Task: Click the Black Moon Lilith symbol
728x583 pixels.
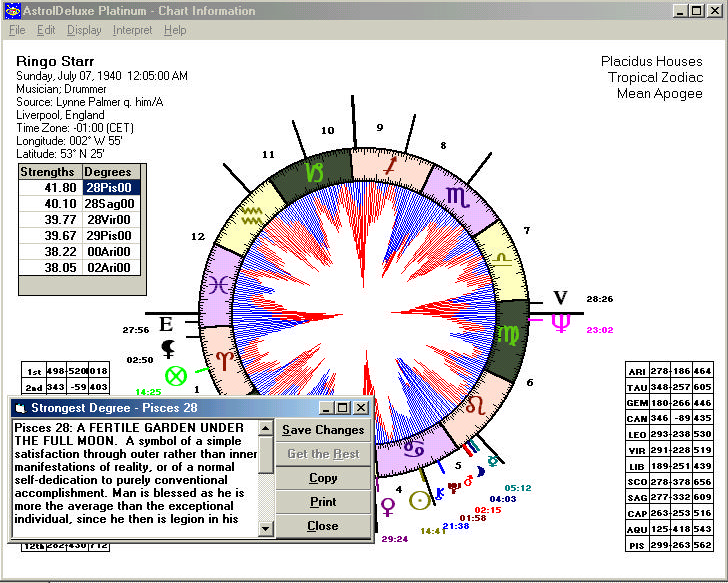Action: point(168,349)
